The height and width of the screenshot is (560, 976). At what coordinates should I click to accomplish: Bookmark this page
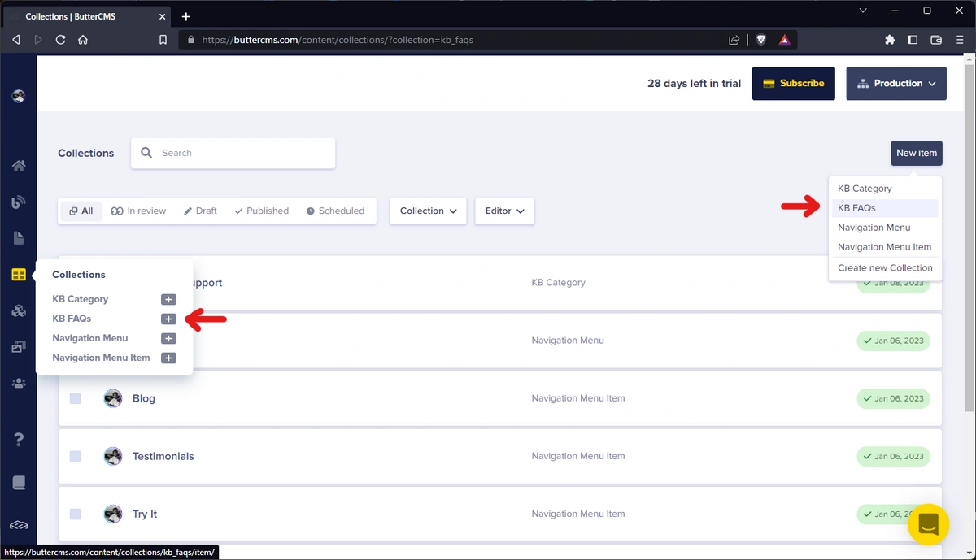tap(163, 39)
